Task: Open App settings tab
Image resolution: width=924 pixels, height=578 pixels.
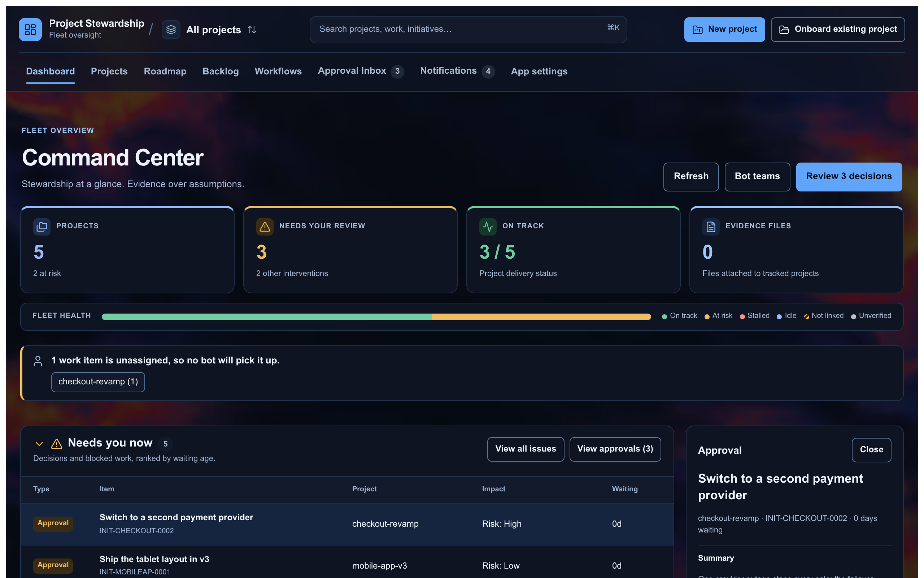Action: 539,71
